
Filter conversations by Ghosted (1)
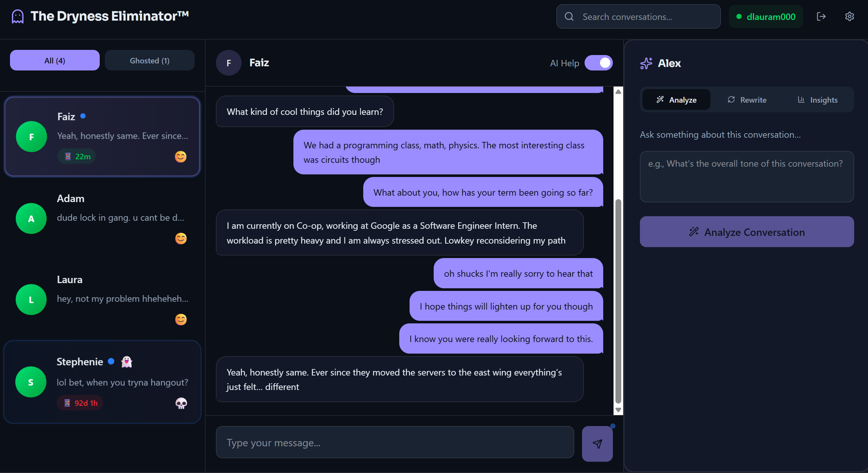tap(150, 60)
